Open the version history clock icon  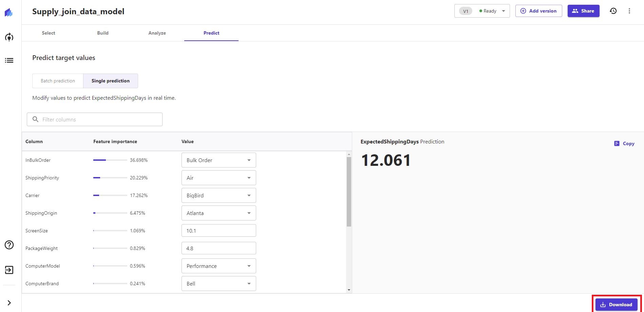(613, 11)
